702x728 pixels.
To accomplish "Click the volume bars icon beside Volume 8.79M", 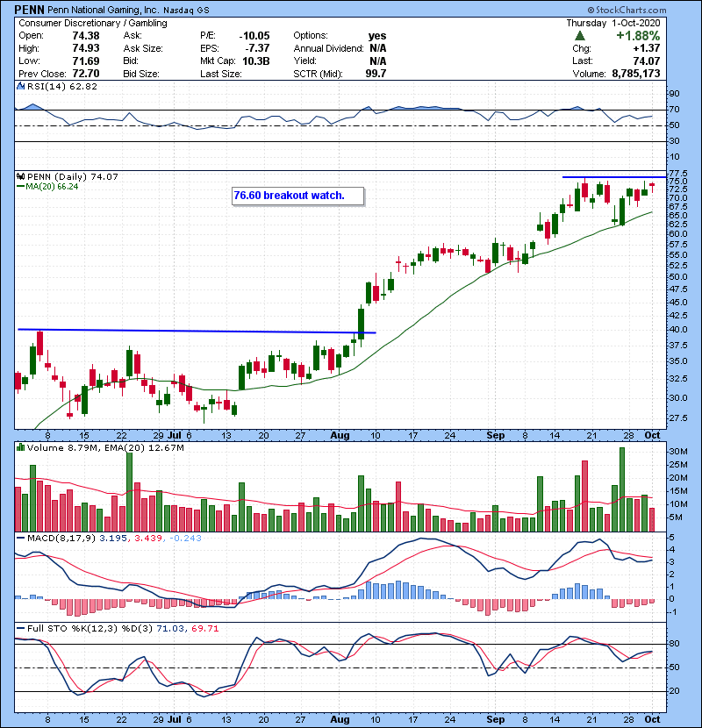I will pos(20,447).
